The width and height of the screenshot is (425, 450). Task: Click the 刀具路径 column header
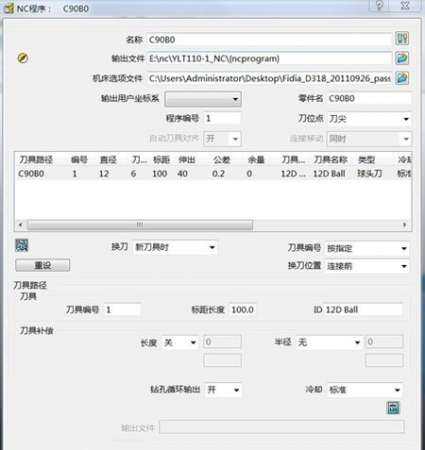pos(36,160)
